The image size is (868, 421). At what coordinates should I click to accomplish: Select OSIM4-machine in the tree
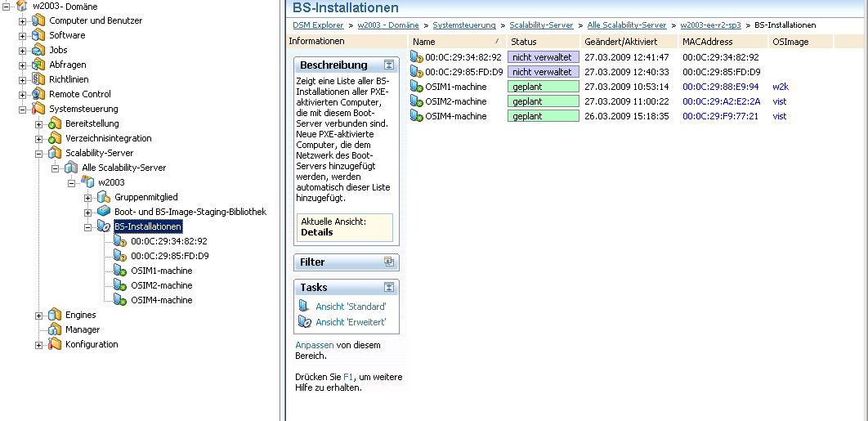(x=161, y=300)
